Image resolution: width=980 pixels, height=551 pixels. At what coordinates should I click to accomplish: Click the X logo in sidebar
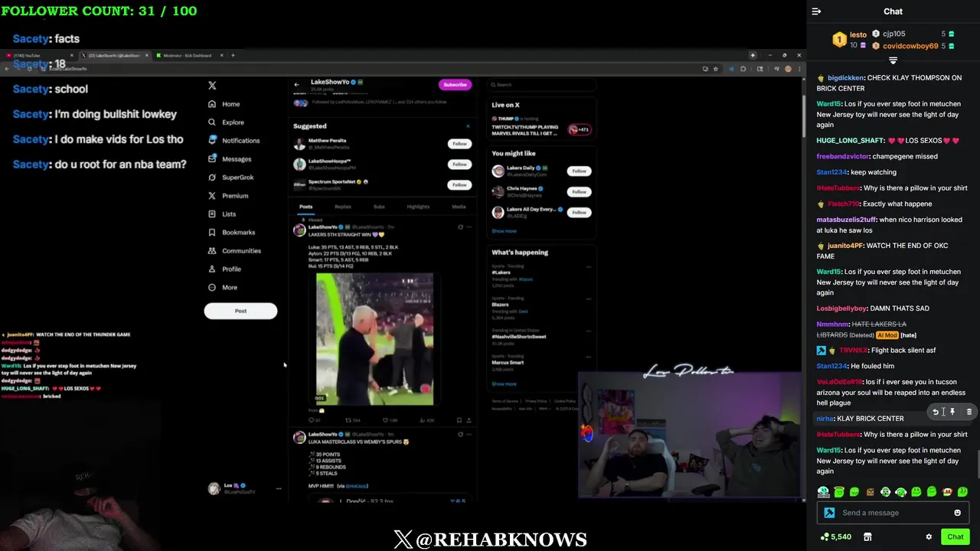[212, 86]
